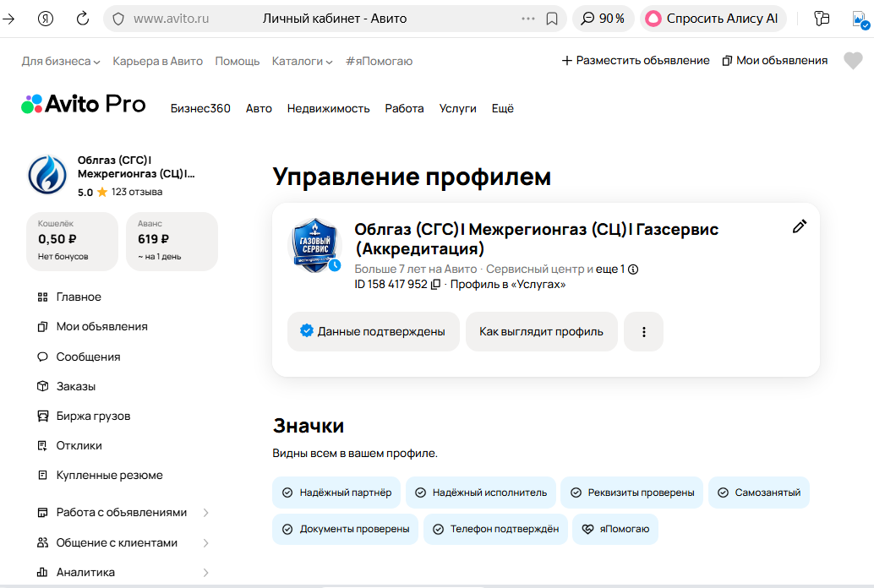The image size is (874, 588).
Task: Click the Надёжный партнёр badge
Action: (x=336, y=493)
